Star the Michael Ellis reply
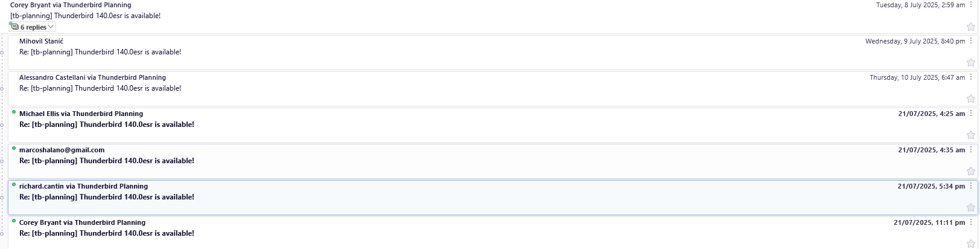Image resolution: width=980 pixels, height=249 pixels. [970, 135]
